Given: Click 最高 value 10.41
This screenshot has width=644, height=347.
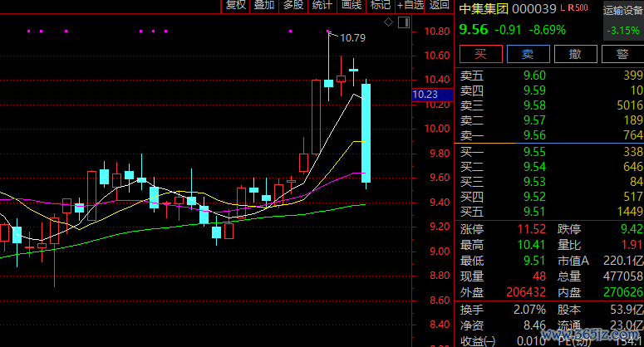Looking at the screenshot, I should pyautogui.click(x=532, y=245).
